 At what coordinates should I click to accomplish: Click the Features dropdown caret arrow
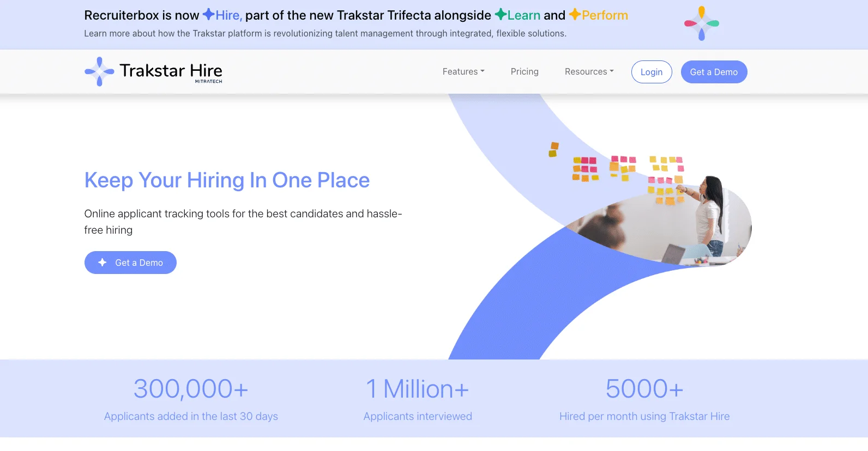[483, 71]
